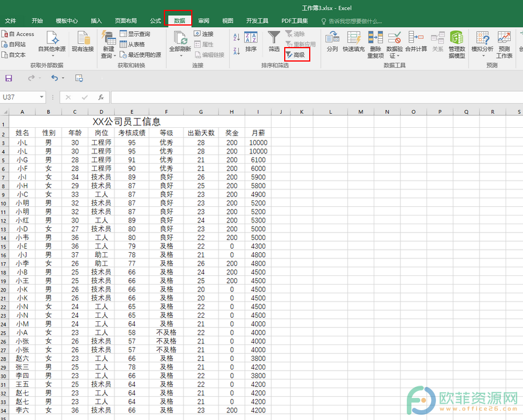The image size is (523, 420).
Task: Click the 快速填充 flash fill icon
Action: [353, 42]
